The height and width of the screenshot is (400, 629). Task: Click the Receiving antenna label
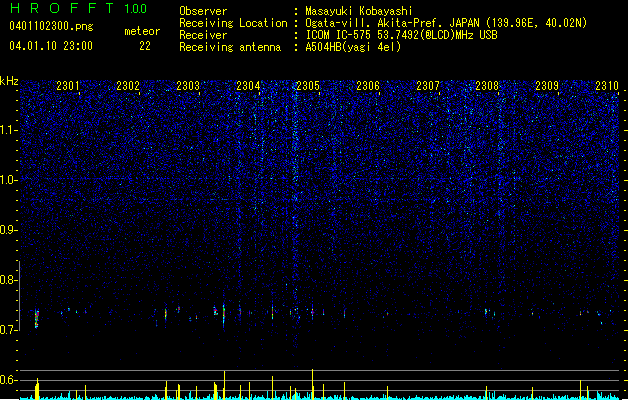tap(230, 47)
